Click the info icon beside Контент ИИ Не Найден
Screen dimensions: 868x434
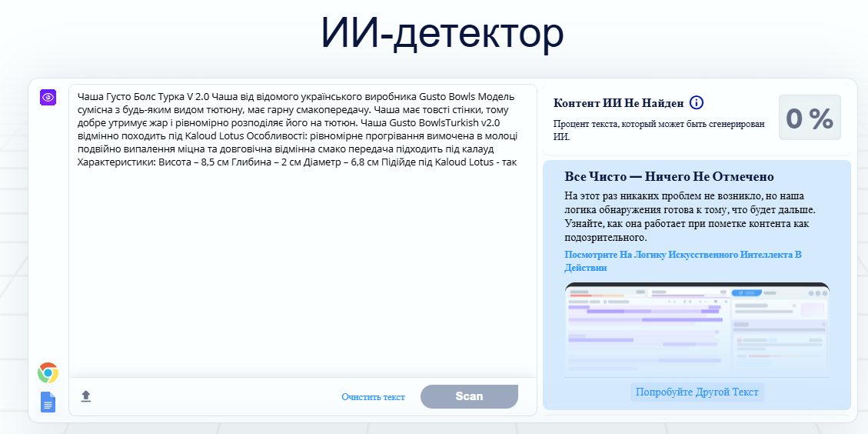coord(697,102)
